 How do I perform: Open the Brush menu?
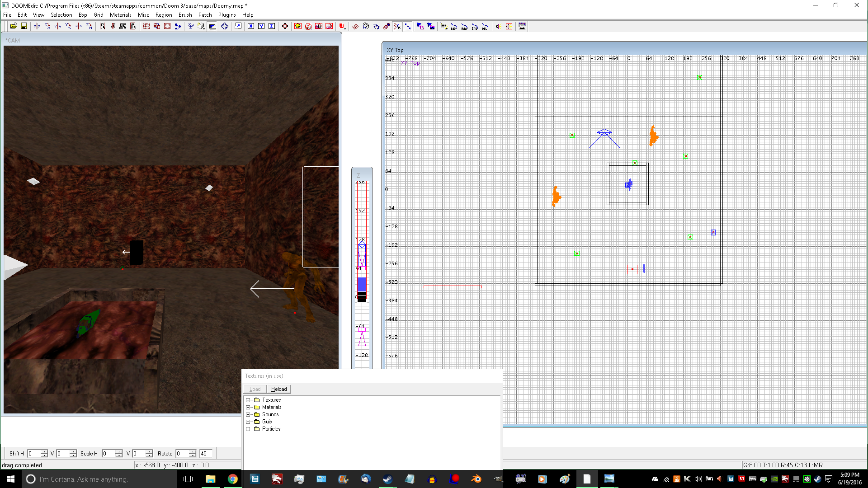[x=185, y=15]
